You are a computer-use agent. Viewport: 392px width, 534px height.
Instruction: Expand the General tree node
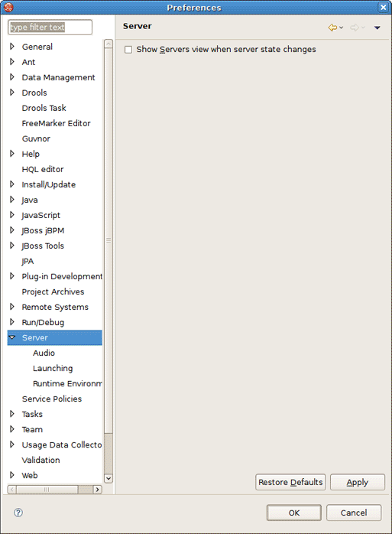(12, 47)
